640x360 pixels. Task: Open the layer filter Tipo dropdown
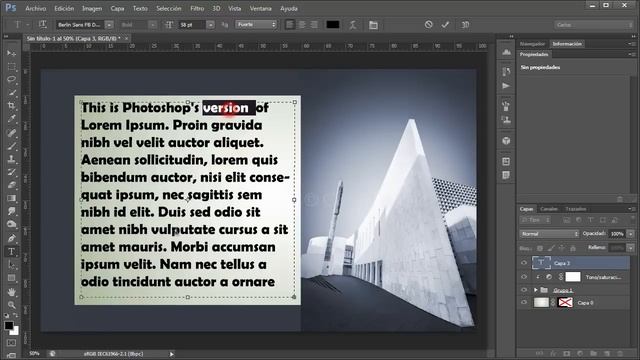(535, 220)
